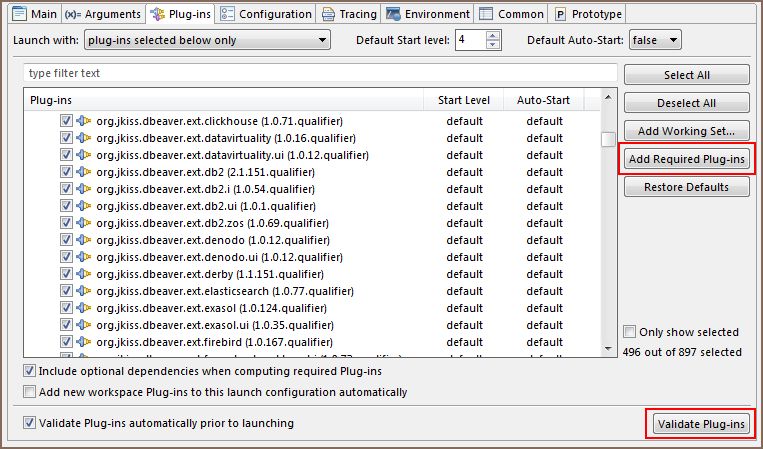The image size is (763, 449).
Task: Click the plug-in list scrollbar thumb
Action: click(608, 139)
